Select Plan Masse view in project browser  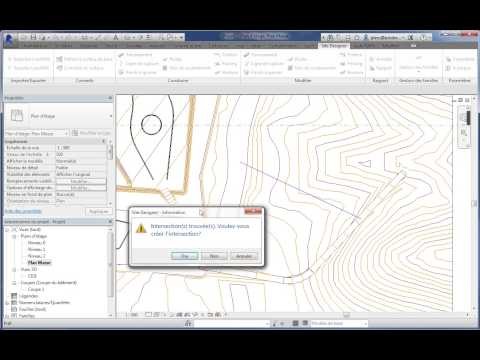(x=39, y=263)
